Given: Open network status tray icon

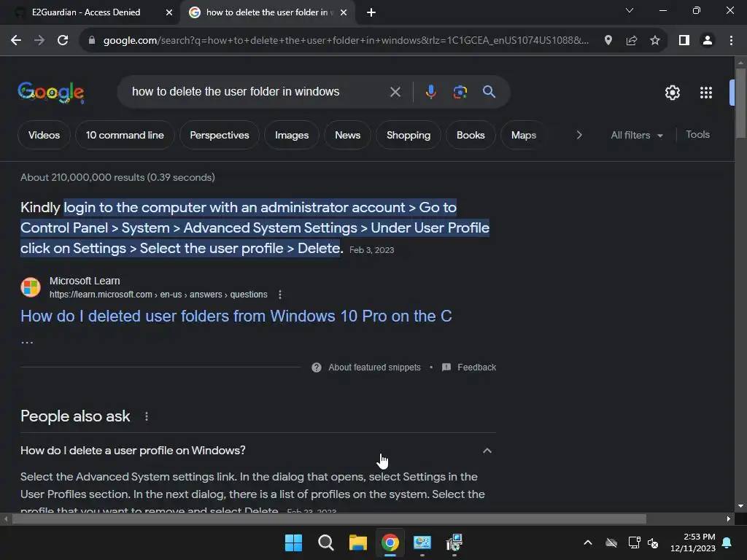Looking at the screenshot, I should [x=634, y=542].
